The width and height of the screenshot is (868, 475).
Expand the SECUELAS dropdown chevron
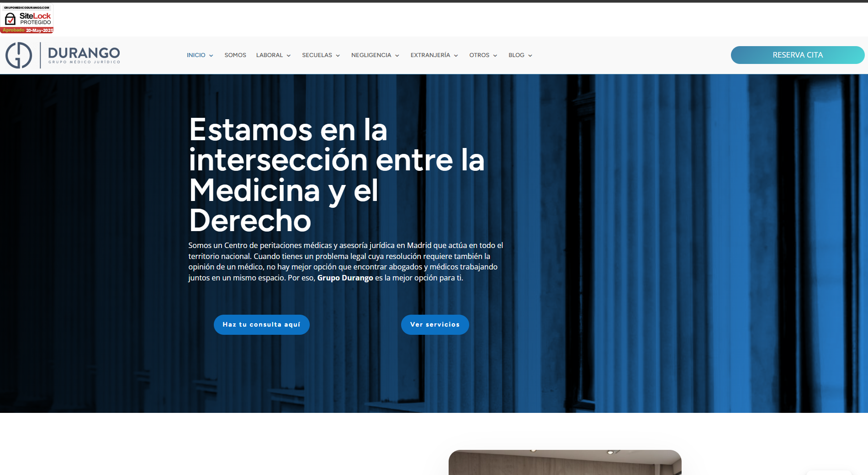(338, 56)
